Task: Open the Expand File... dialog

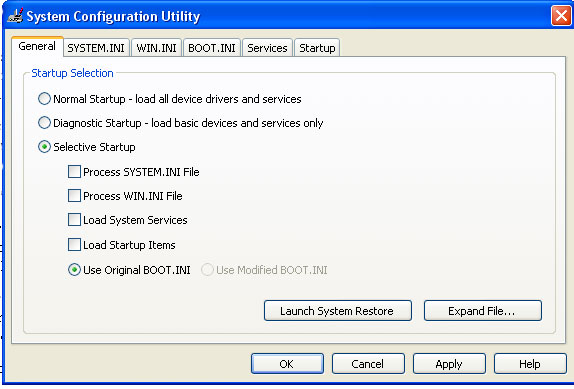Action: pos(482,311)
